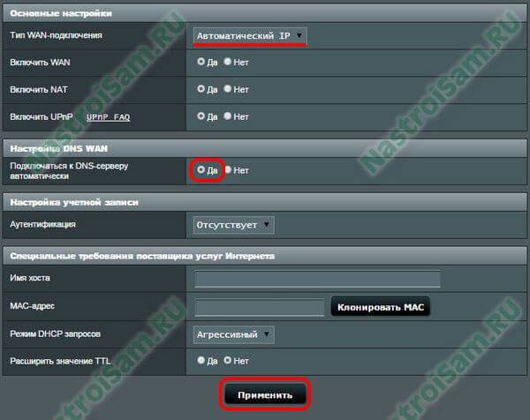Choose 'Нет' for automatic DNS server connection
530x420 pixels.
[228, 169]
